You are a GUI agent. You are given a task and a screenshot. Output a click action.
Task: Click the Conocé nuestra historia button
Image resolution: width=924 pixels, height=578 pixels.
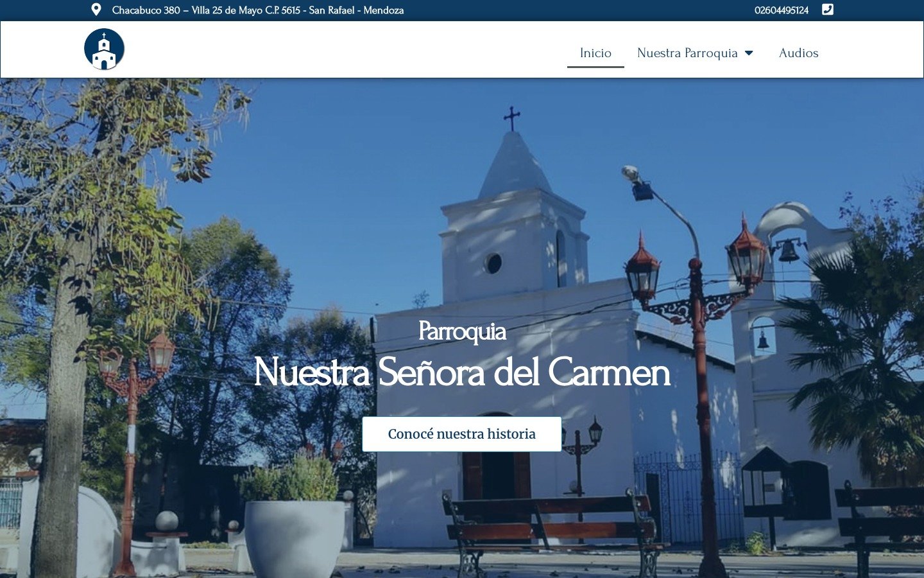point(461,434)
